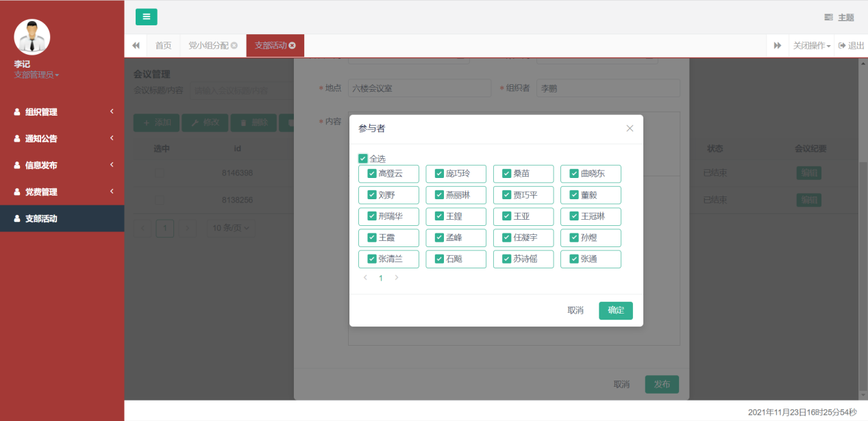Open the 主题 theme settings icon

(x=828, y=18)
